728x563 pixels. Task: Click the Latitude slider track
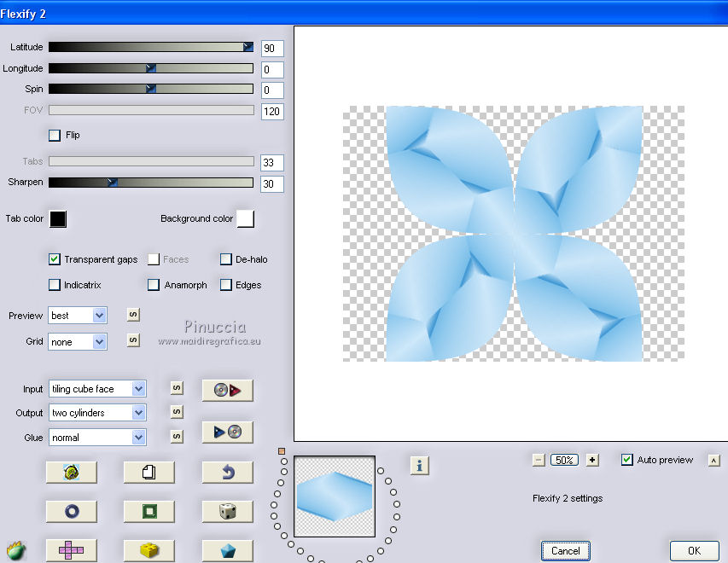click(151, 47)
